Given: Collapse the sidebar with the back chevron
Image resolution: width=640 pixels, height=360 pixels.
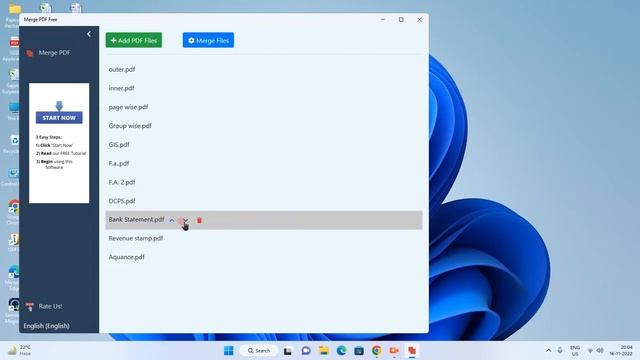Looking at the screenshot, I should 89,34.
